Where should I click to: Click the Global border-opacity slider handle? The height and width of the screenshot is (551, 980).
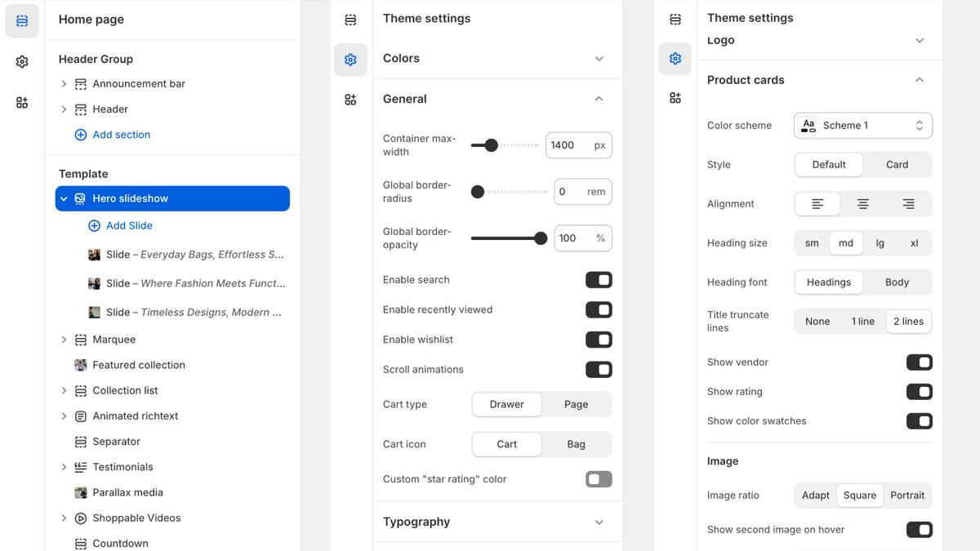(x=541, y=238)
